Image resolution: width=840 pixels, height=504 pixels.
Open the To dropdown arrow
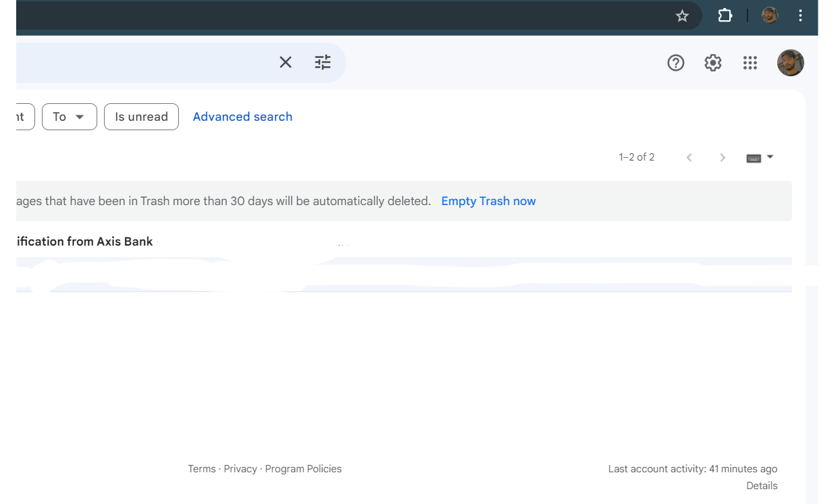[x=79, y=117]
